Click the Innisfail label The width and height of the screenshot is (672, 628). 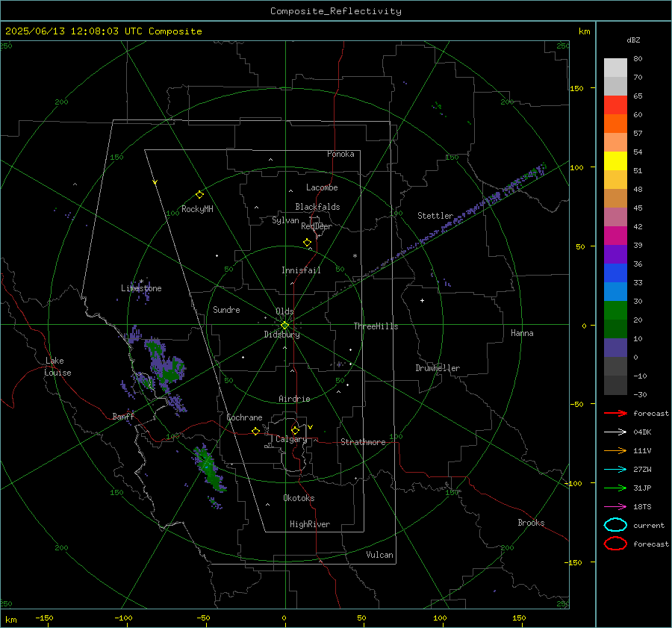(301, 270)
